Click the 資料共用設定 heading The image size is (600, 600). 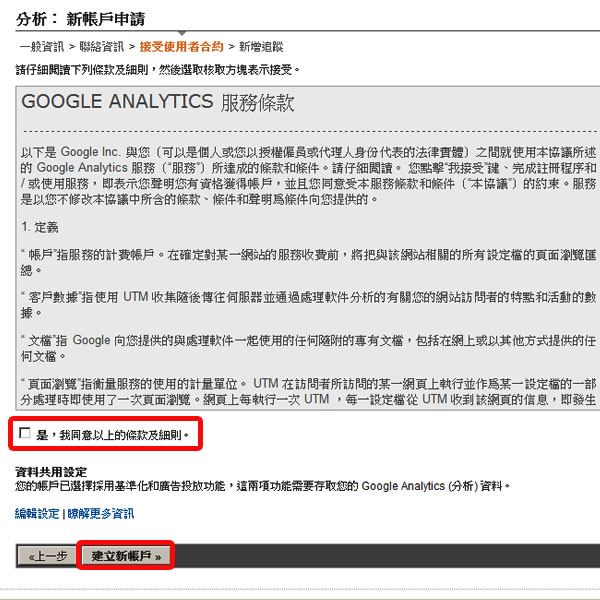click(x=51, y=472)
